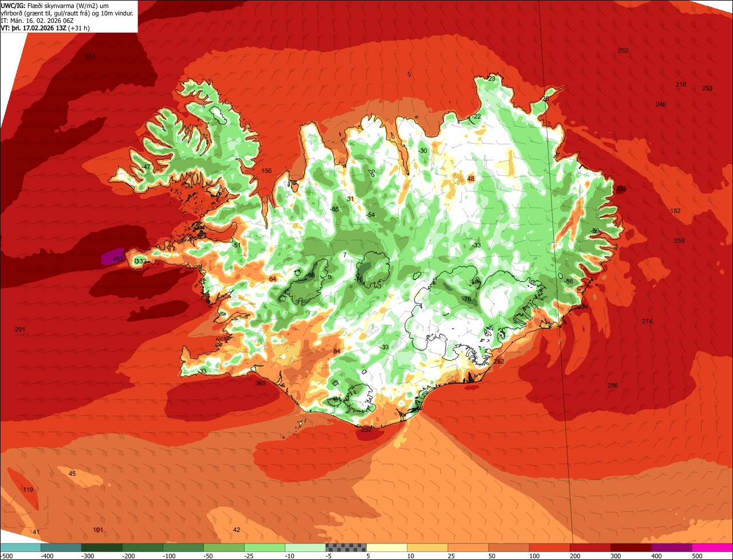This screenshot has width=733, height=560.
Task: Click the legend swatch between -400 and -300
Action: click(x=61, y=547)
